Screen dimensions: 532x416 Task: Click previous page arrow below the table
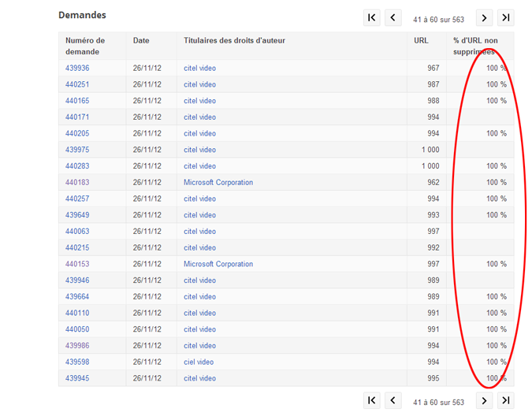(x=393, y=401)
